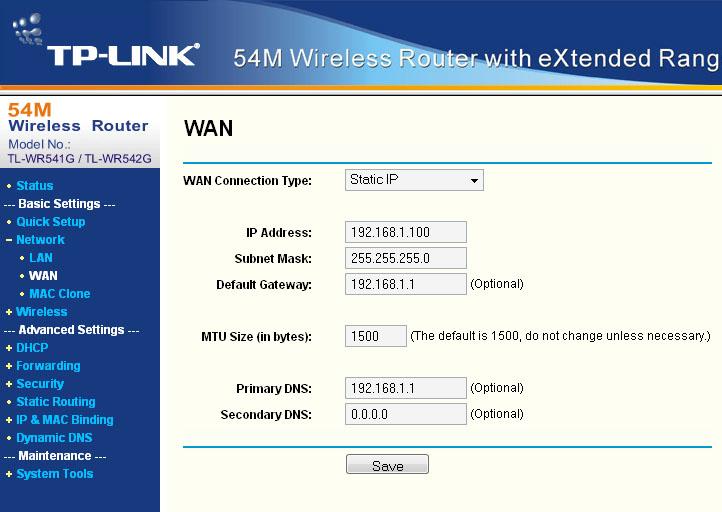The image size is (722, 512).
Task: Click the Secondary DNS input field
Action: click(x=406, y=414)
